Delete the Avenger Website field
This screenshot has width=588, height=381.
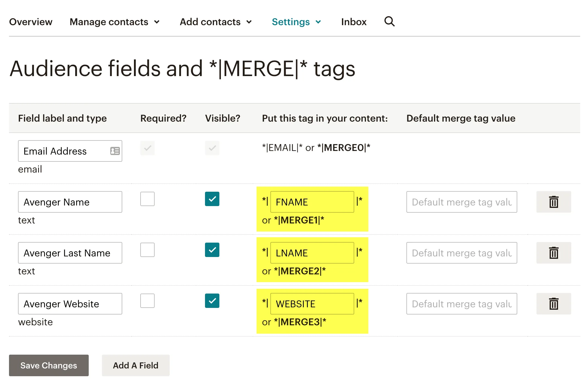553,304
